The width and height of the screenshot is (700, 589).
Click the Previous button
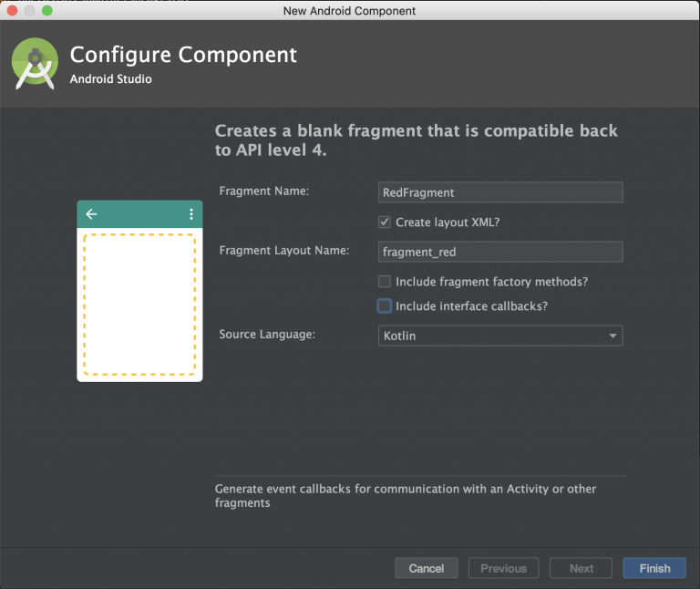[x=503, y=568]
